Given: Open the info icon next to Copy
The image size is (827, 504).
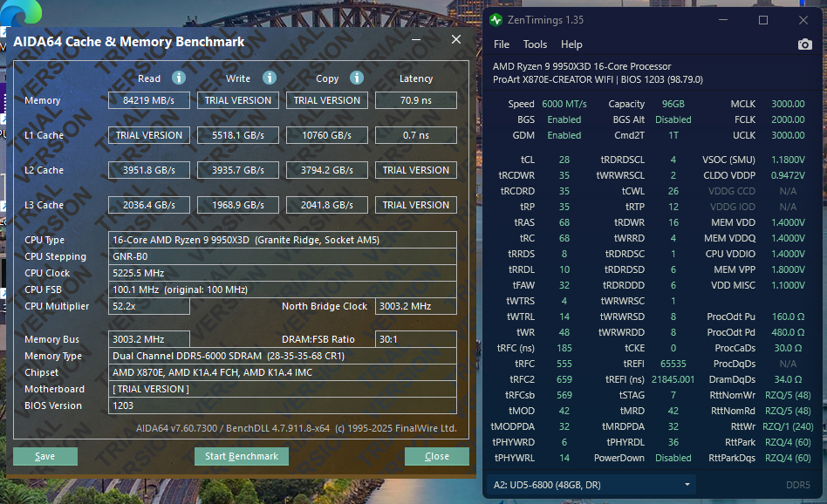Looking at the screenshot, I should [x=358, y=78].
